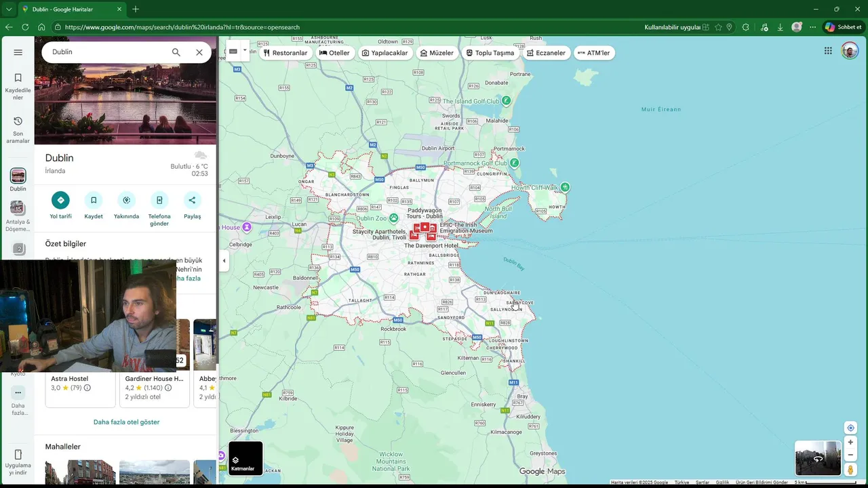Toggle Street View pegman on the map
868x488 pixels.
[x=850, y=469]
